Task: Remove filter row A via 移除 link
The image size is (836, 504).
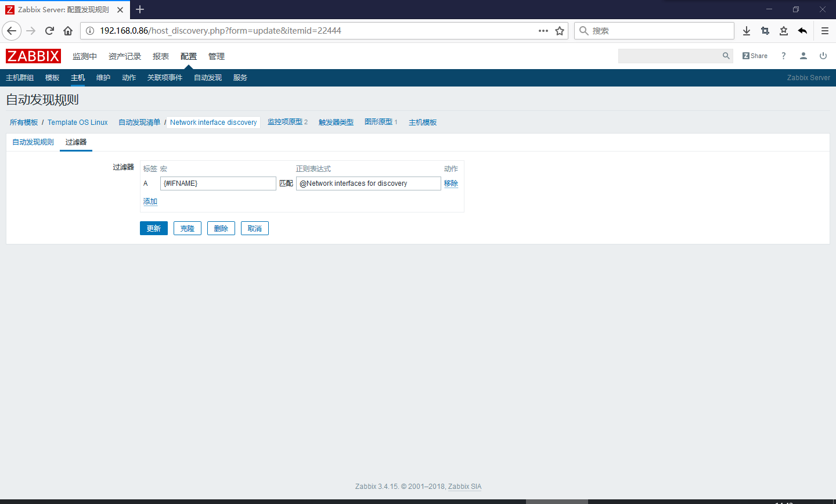Action: 451,183
